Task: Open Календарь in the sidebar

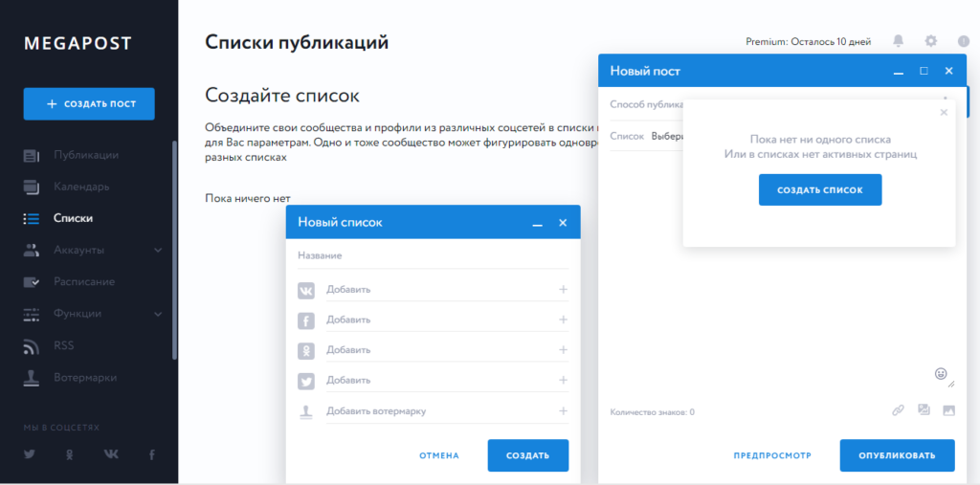Action: click(x=80, y=187)
